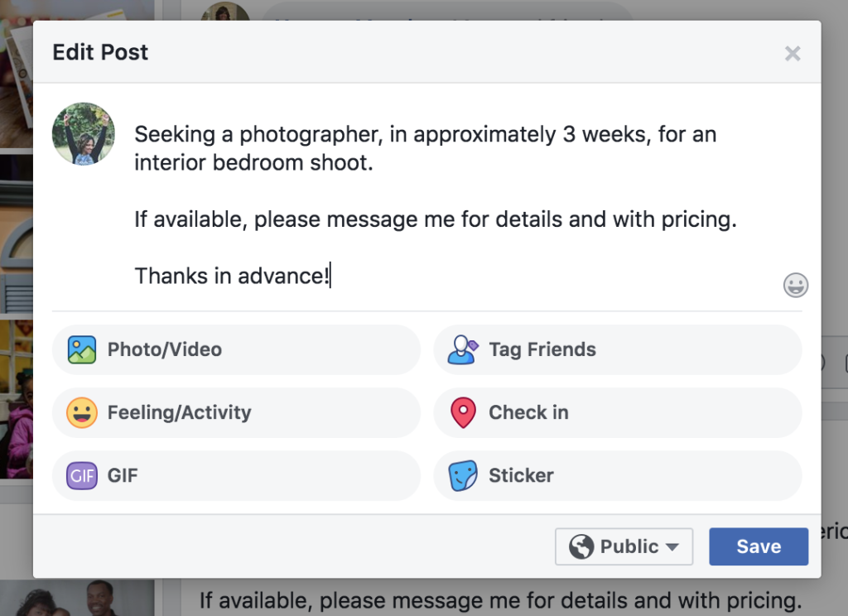The height and width of the screenshot is (616, 848).
Task: Click the Photo/Video picture icon
Action: 82,349
